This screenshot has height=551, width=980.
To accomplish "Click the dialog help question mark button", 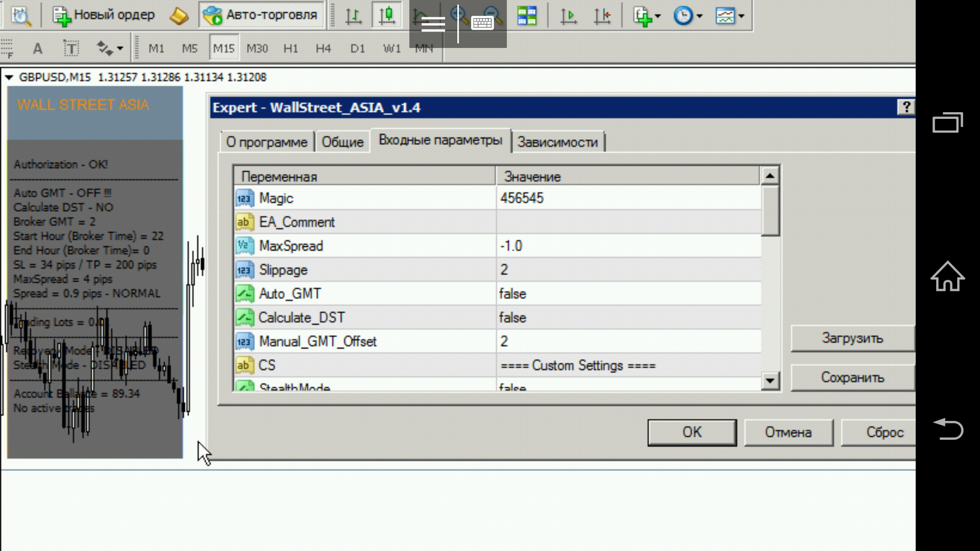I will 906,107.
